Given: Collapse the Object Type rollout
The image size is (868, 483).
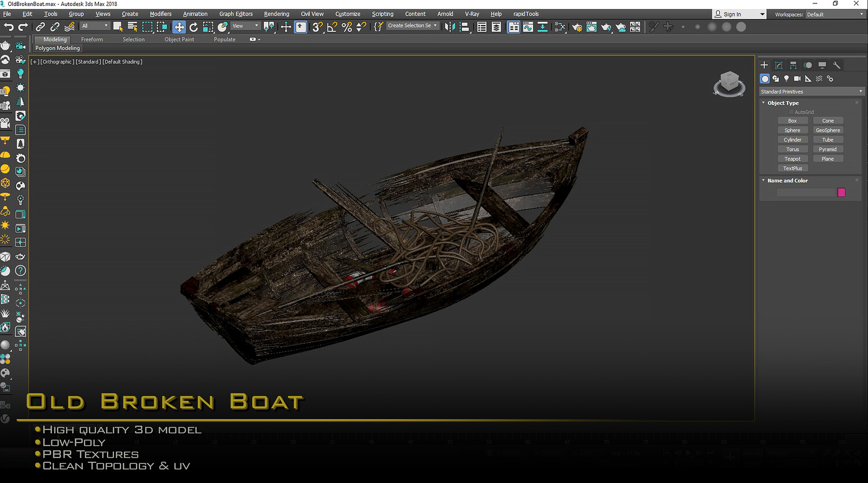Looking at the screenshot, I should point(782,103).
